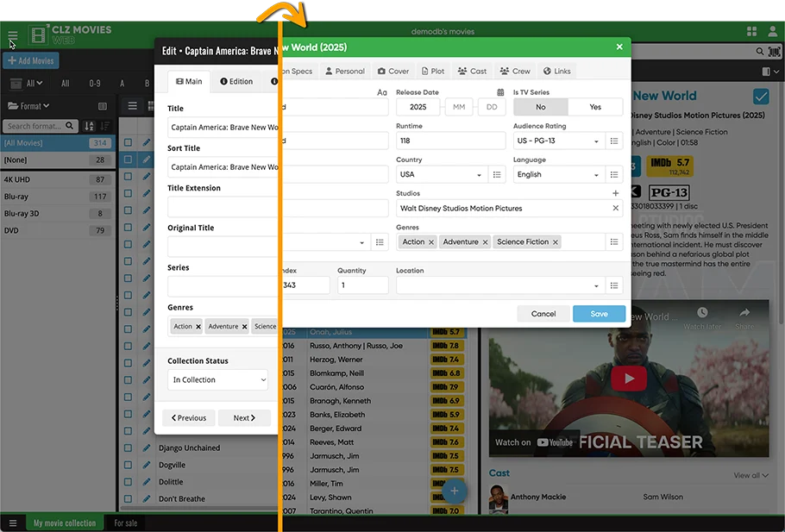Expand the Cast section with View all
The image size is (785, 532).
pyautogui.click(x=750, y=475)
